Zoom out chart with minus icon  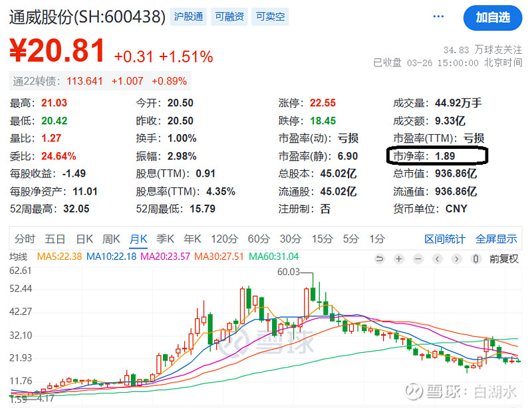pos(418,259)
